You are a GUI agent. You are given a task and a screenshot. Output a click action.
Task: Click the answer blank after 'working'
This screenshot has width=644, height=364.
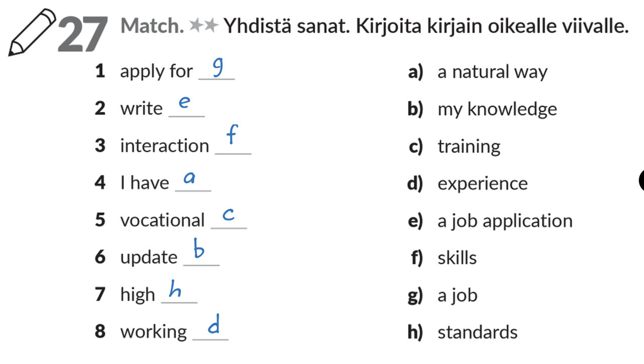(x=210, y=332)
